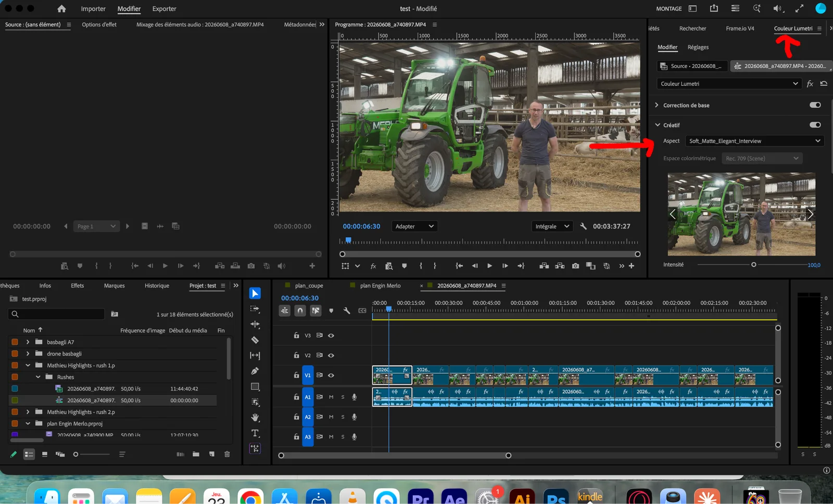Select the Rectangle shape tool
Image resolution: width=833 pixels, height=504 pixels.
point(255,386)
